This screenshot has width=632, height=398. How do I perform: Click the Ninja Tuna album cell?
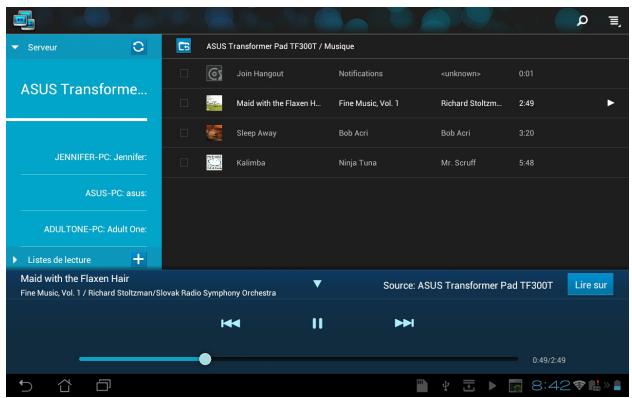coord(358,163)
